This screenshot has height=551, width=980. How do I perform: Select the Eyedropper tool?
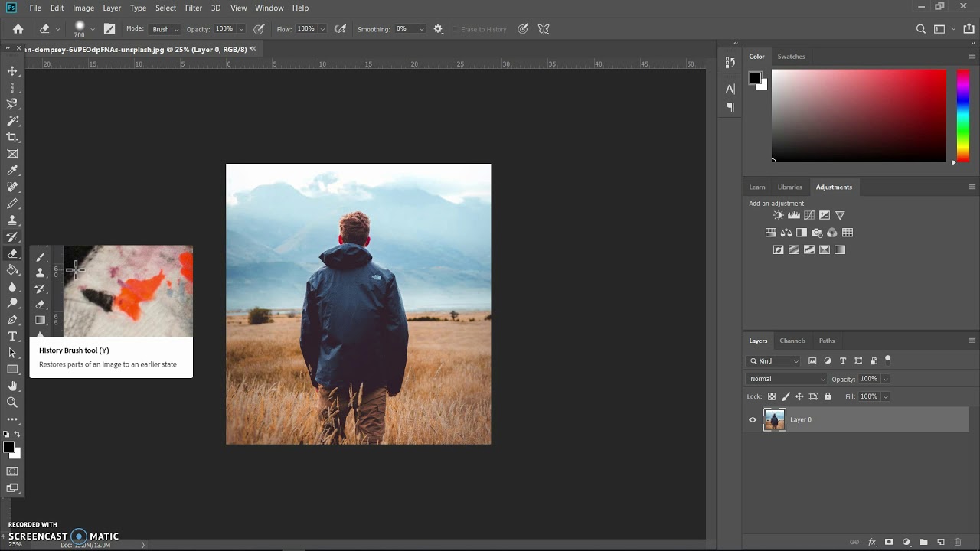click(12, 171)
